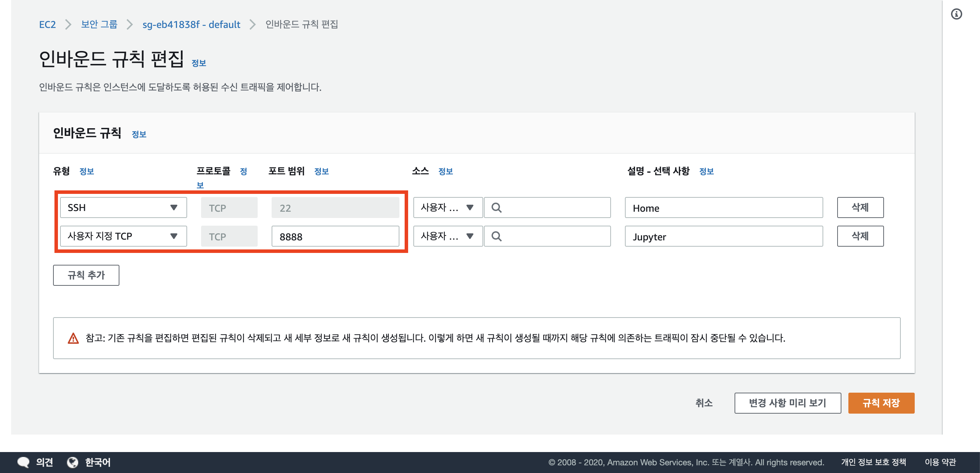Click port range field containing 8888

(x=335, y=236)
